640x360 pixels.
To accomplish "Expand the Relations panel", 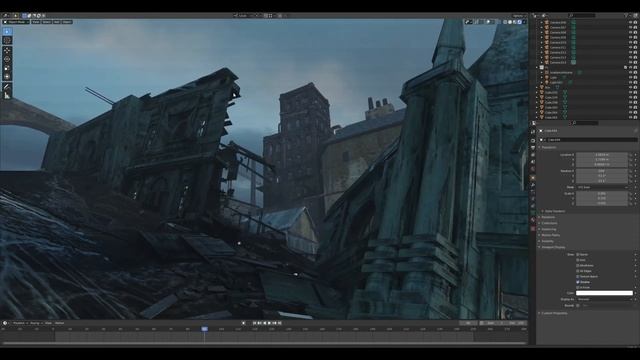I will [x=547, y=217].
